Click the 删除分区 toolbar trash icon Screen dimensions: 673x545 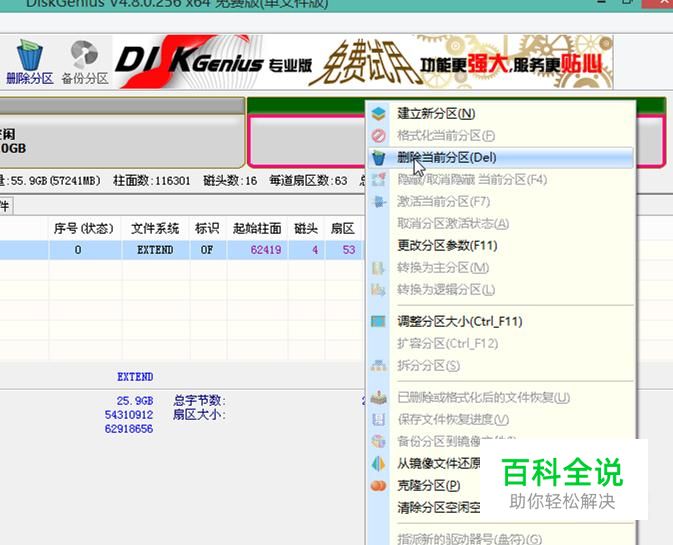(x=29, y=56)
